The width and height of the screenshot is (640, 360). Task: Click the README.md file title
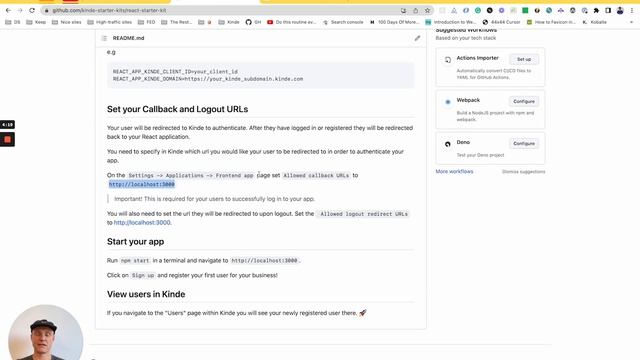128,38
